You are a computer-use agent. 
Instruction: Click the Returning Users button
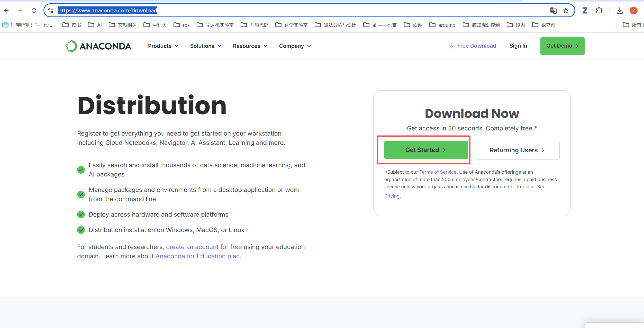517,150
